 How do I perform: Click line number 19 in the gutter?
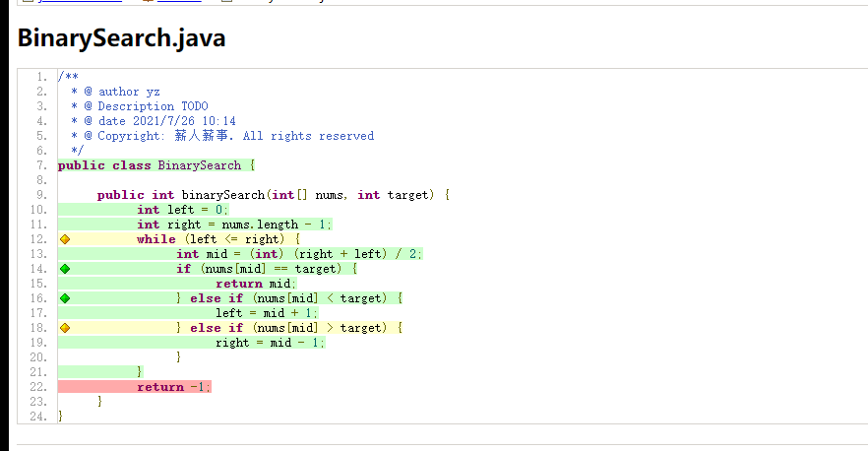(x=38, y=343)
